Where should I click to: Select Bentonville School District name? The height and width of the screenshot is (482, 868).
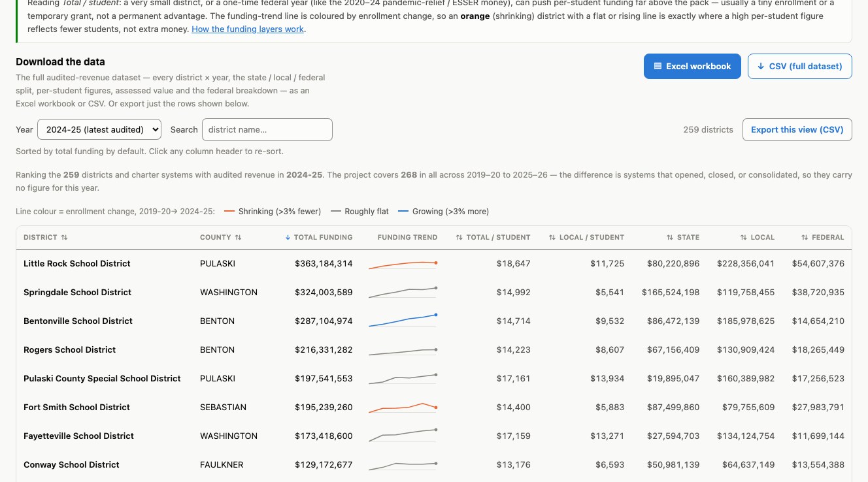(78, 321)
